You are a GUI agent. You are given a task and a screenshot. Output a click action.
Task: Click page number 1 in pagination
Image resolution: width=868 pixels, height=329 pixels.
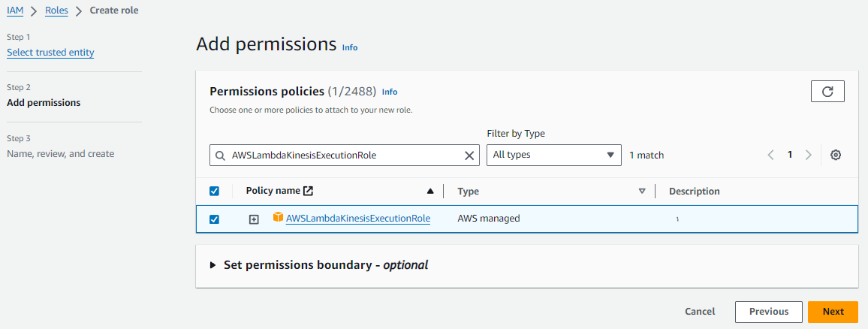(790, 155)
